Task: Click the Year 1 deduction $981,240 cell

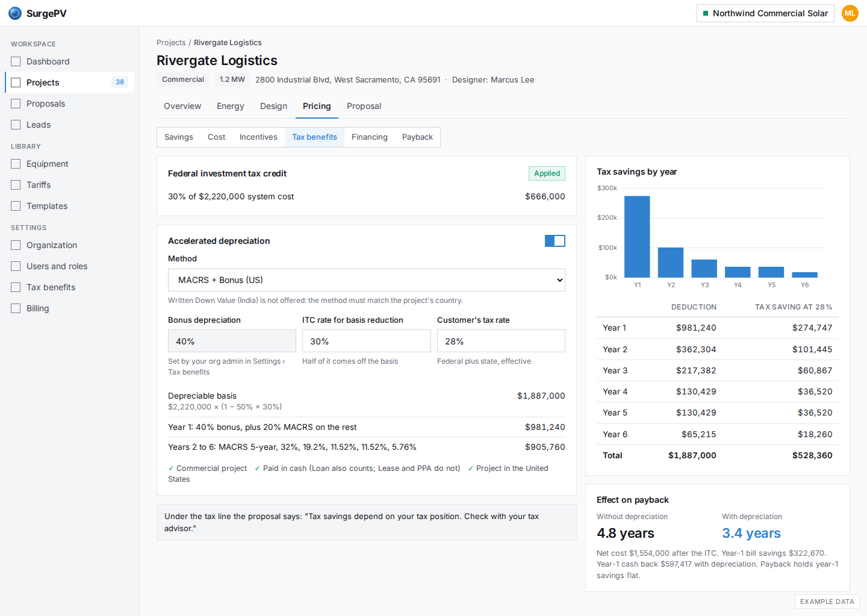Action: click(696, 328)
